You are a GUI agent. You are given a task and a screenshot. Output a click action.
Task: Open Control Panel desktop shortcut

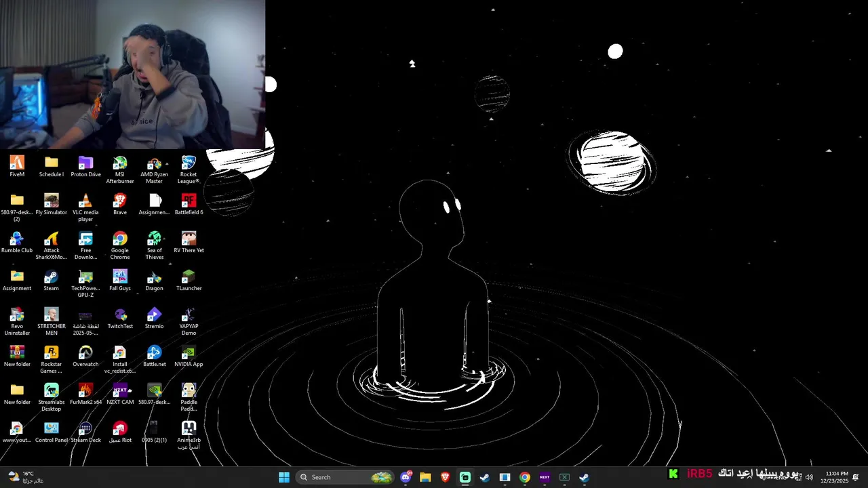(x=52, y=432)
